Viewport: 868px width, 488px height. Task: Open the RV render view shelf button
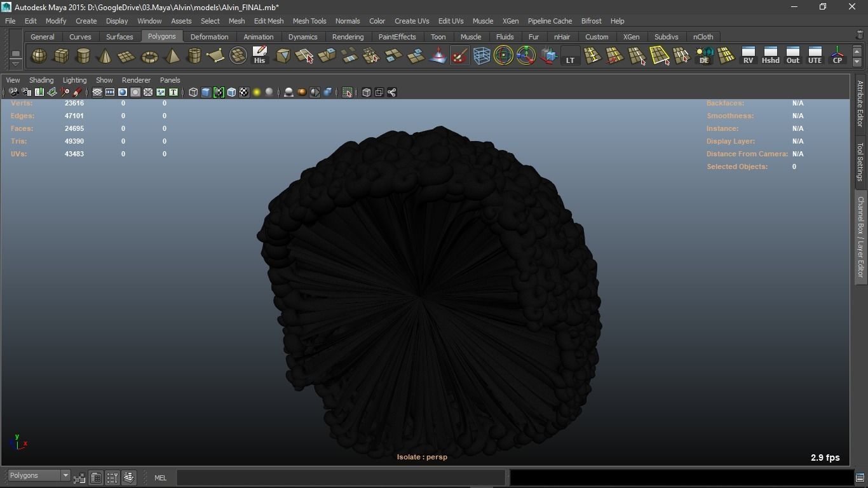coord(748,56)
